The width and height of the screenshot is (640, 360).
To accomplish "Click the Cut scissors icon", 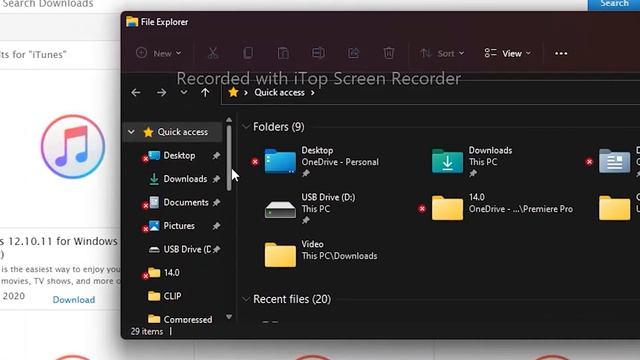I will [x=213, y=53].
